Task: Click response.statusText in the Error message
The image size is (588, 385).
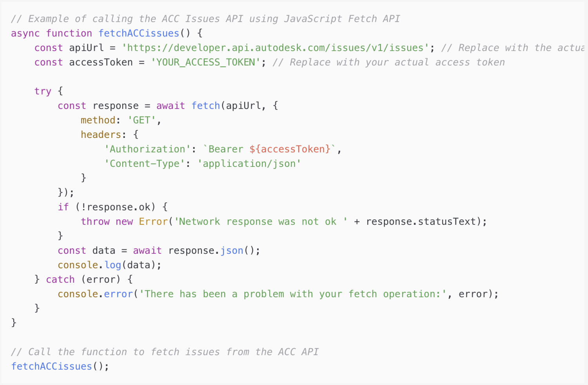Action: (x=421, y=222)
